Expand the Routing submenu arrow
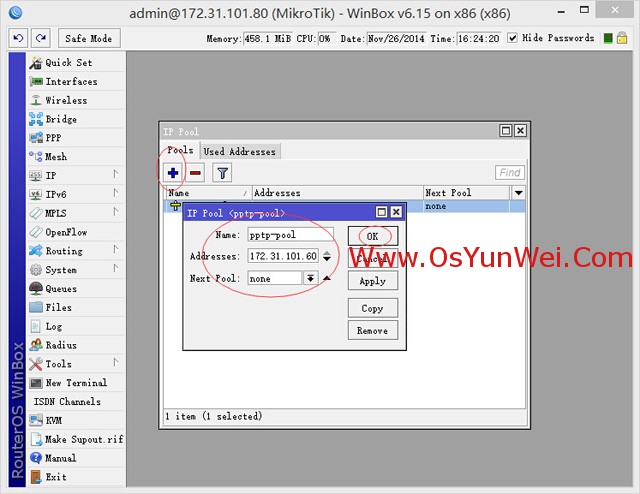Screen dimensions: 640x494 click(116, 249)
